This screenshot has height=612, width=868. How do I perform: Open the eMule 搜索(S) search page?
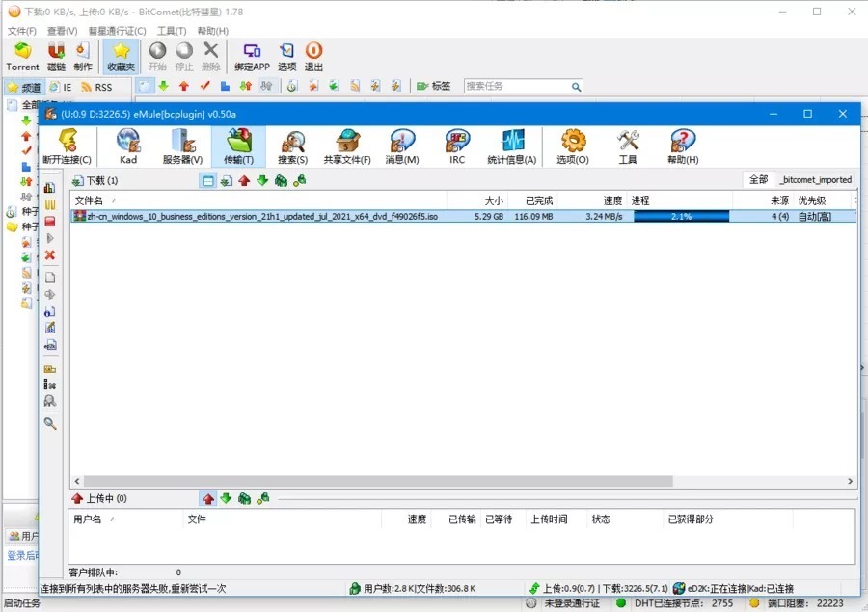[x=293, y=146]
